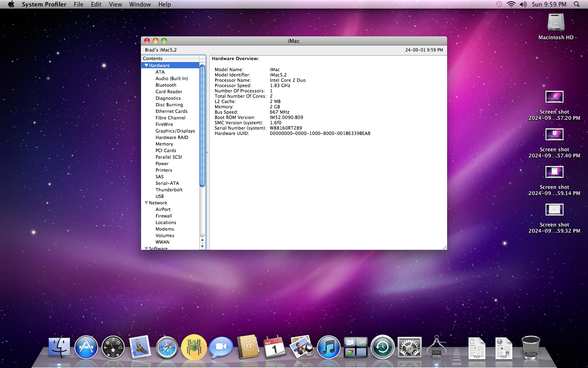The width and height of the screenshot is (588, 368).
Task: Open the Help menu
Action: tap(165, 4)
